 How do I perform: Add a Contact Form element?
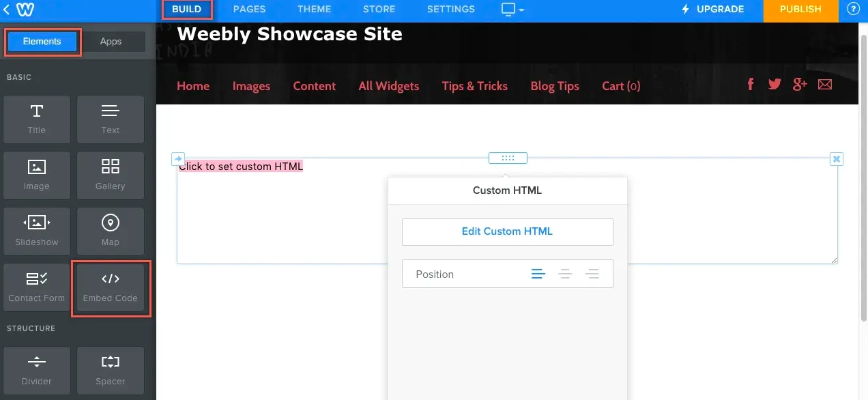(x=37, y=287)
